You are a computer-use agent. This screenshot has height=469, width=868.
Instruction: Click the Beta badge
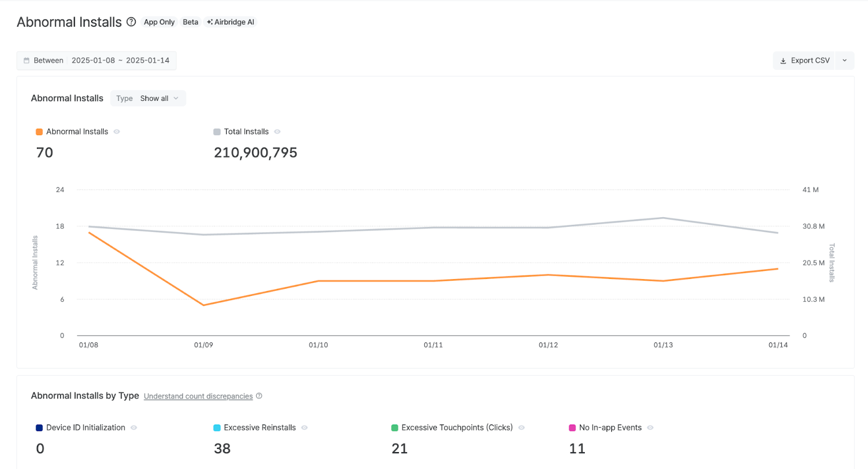[190, 22]
